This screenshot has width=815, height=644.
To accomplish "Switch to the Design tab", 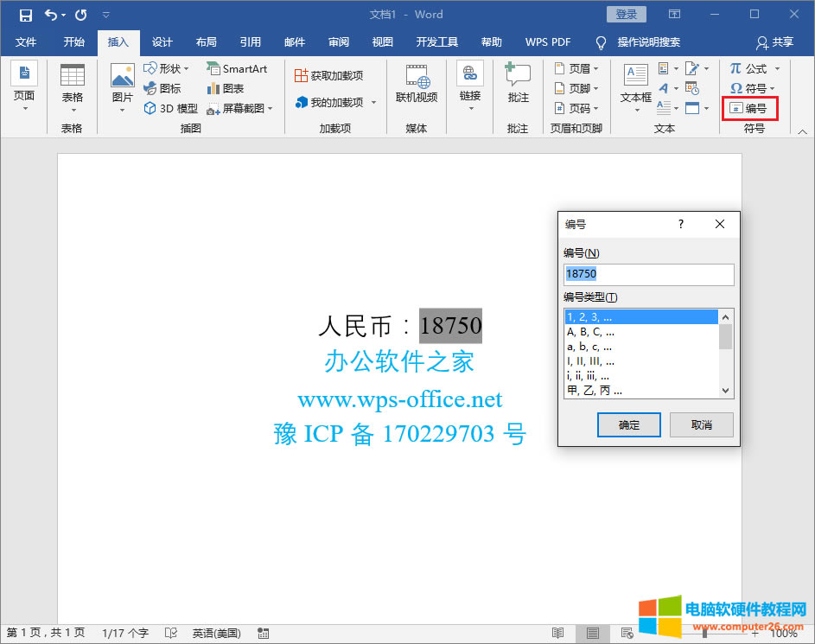I will coord(162,42).
